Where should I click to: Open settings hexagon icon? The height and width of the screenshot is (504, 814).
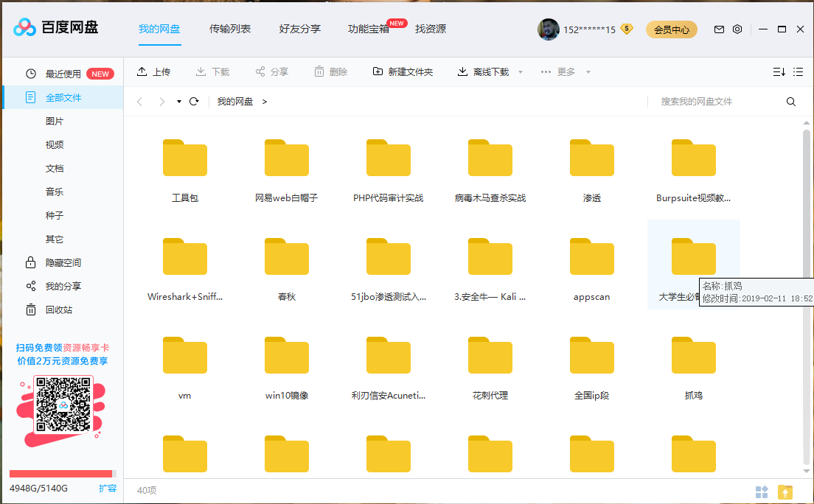(x=737, y=29)
